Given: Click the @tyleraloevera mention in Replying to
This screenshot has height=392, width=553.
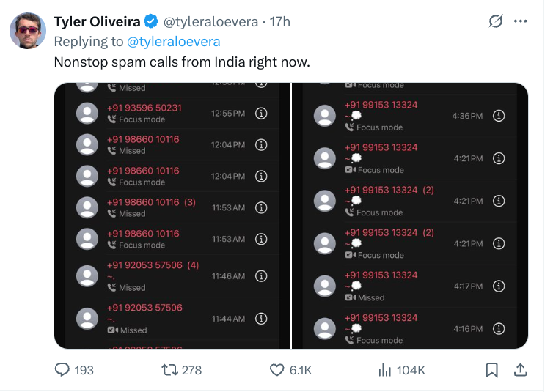Looking at the screenshot, I should pos(174,42).
